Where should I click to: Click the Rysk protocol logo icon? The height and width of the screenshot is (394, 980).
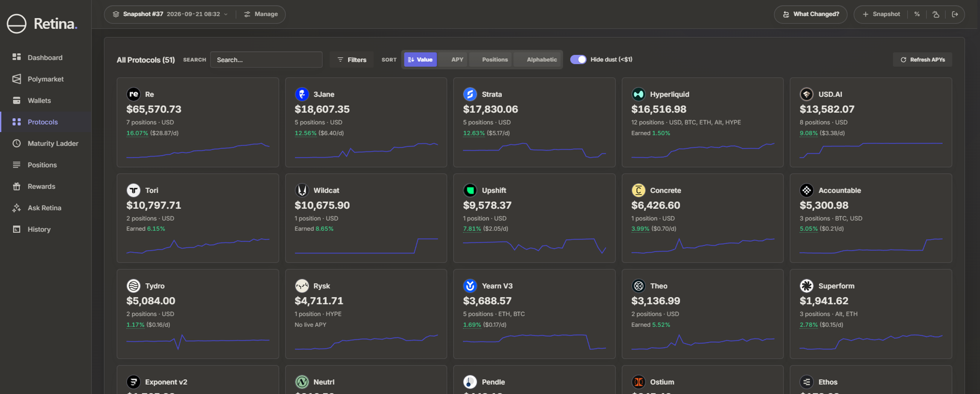click(x=302, y=286)
